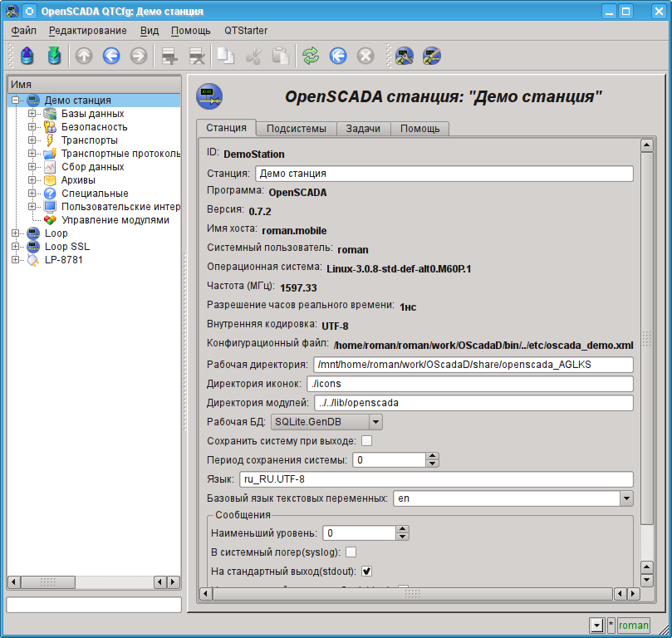Click the Управление модулями tree icon

(50, 220)
